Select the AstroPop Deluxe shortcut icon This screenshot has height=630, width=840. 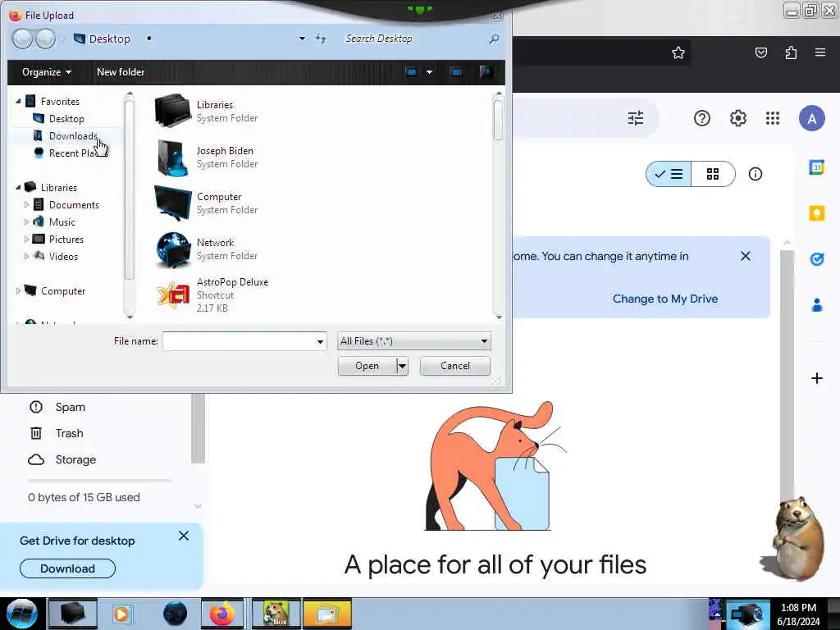172,295
